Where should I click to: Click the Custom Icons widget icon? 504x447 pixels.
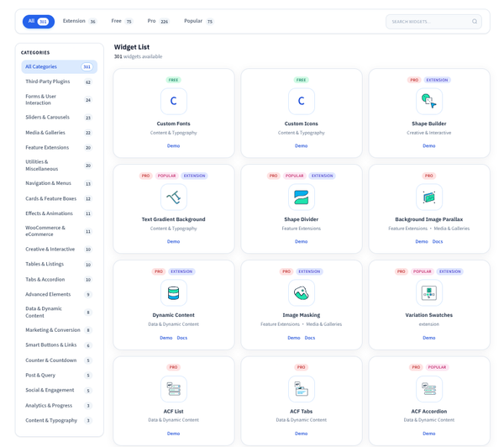coord(302,102)
